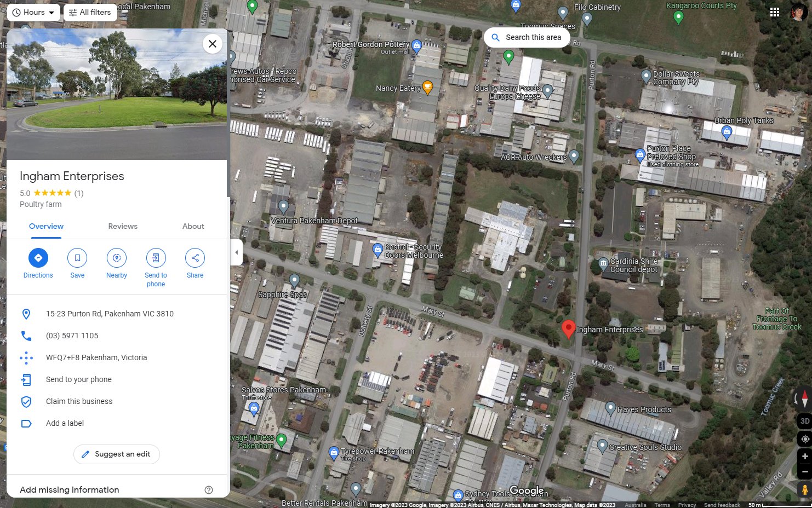Open the Google apps grid icon
The width and height of the screenshot is (812, 508).
tap(775, 12)
